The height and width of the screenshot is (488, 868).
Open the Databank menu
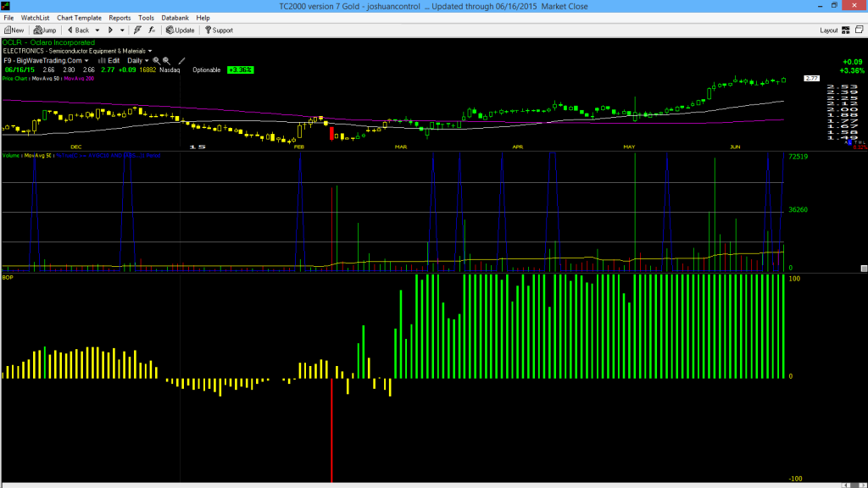coord(175,18)
